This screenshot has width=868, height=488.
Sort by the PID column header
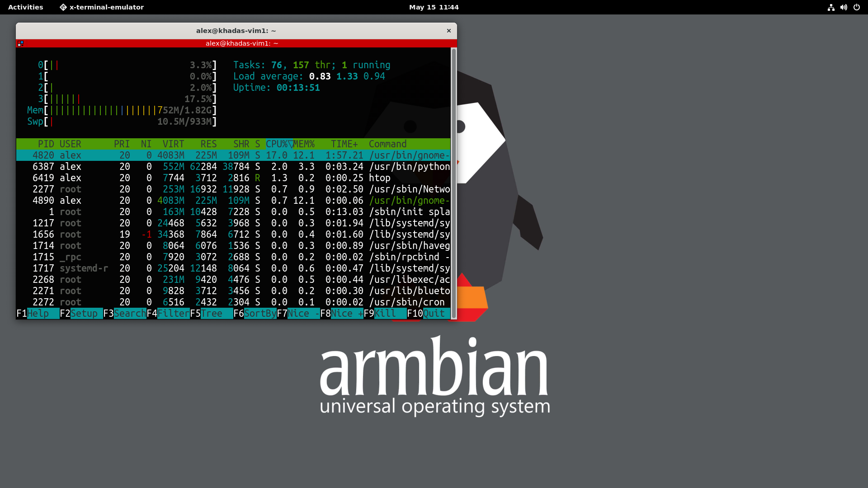pos(46,144)
